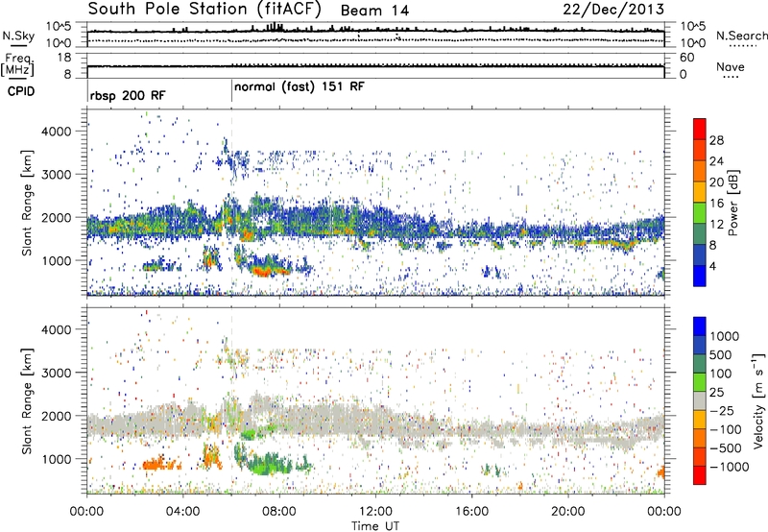Click the 'Nave' legend label
The image size is (768, 532).
(x=730, y=67)
